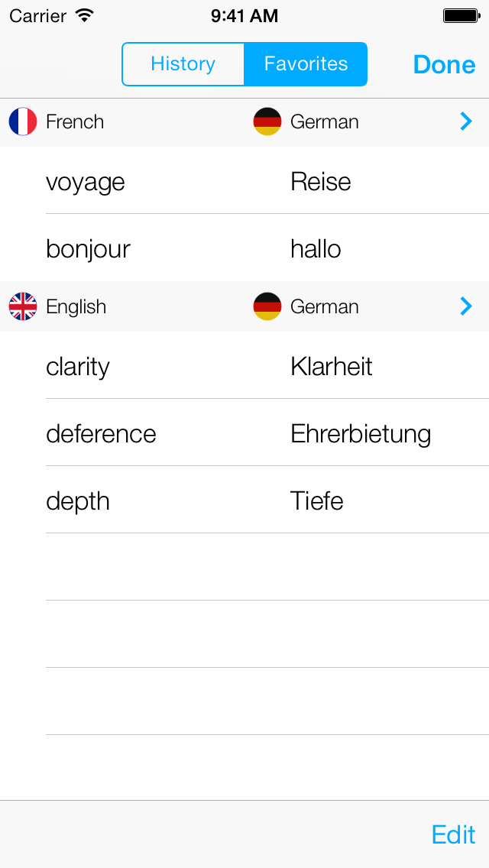Tap the Wi-Fi icon in status bar
489x868 pixels.
[85, 15]
